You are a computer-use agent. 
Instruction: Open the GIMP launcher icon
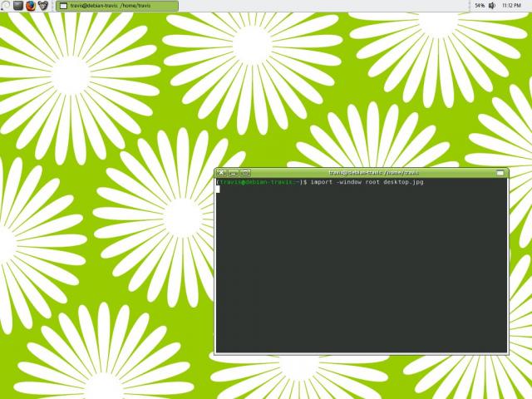(43, 6)
